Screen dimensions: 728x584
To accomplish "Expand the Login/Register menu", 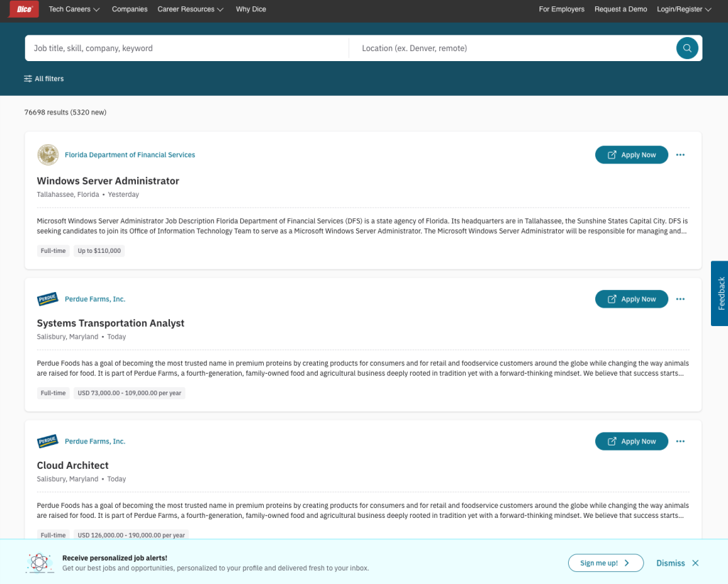I will click(684, 9).
